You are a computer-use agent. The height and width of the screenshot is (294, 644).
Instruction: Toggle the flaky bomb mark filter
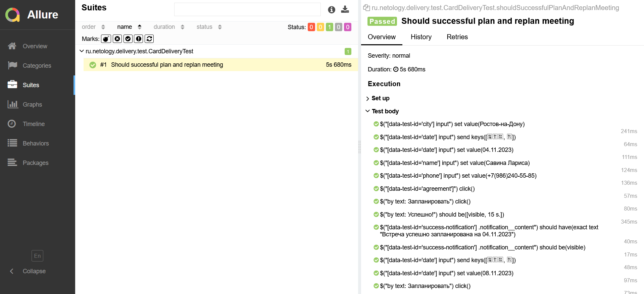point(106,39)
